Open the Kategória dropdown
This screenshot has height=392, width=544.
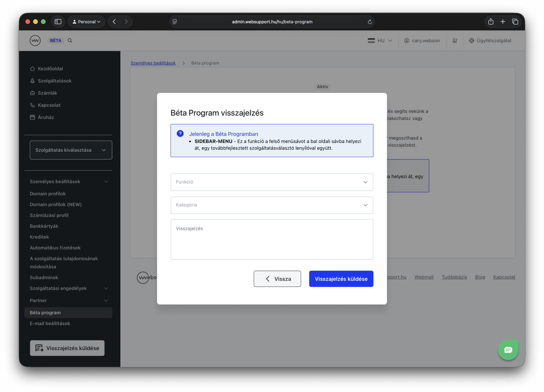click(x=272, y=205)
